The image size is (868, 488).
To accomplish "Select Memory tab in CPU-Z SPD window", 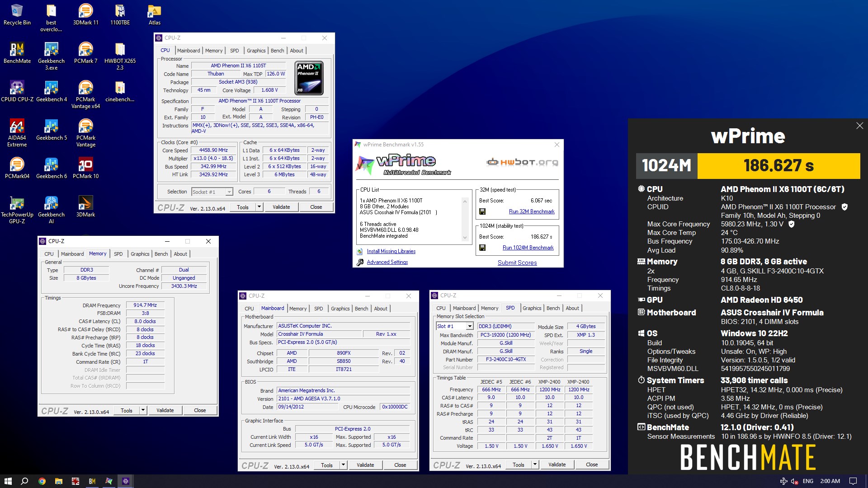I will [x=490, y=308].
